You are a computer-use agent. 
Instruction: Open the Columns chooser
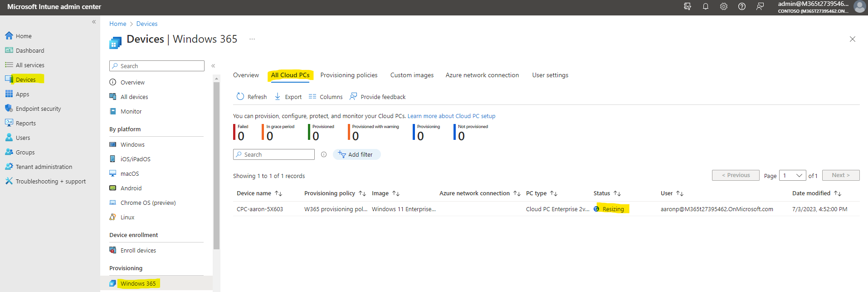326,97
